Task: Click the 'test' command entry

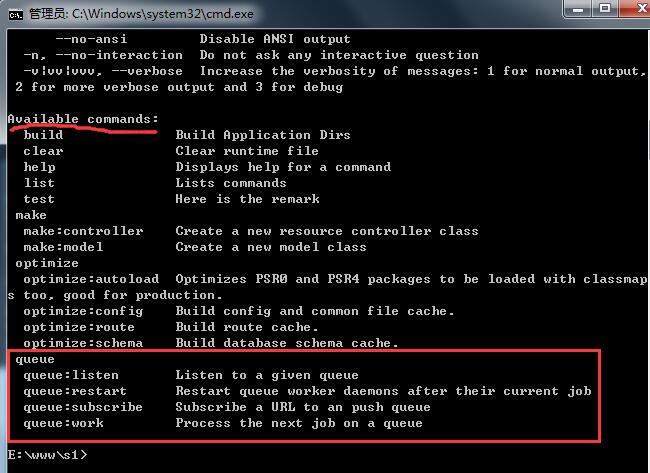Action: point(39,199)
